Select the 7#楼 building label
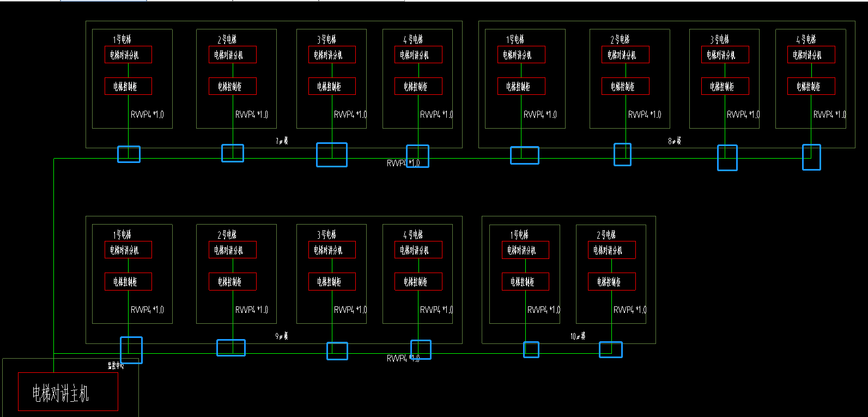Viewport: 868px width, 417px height. click(x=282, y=141)
